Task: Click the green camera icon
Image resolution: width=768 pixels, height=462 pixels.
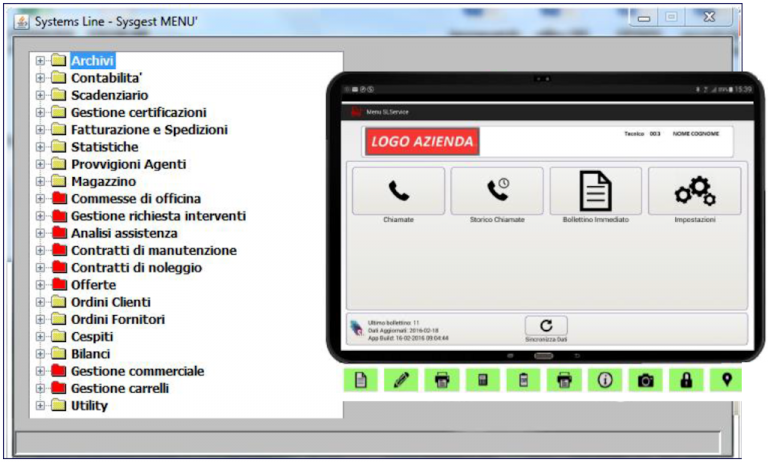Action: (646, 380)
